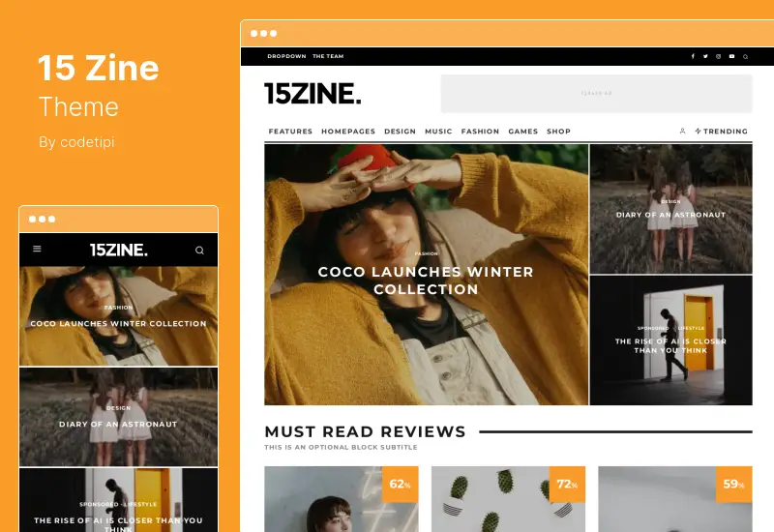Click the 72% review score badge
Screen dimensions: 774x532
tap(567, 485)
